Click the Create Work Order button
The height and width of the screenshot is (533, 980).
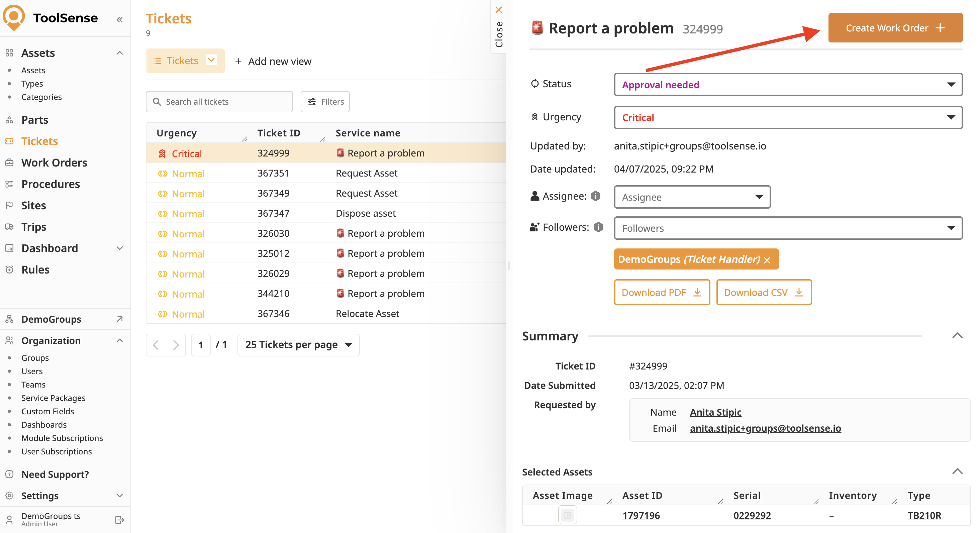click(x=895, y=28)
